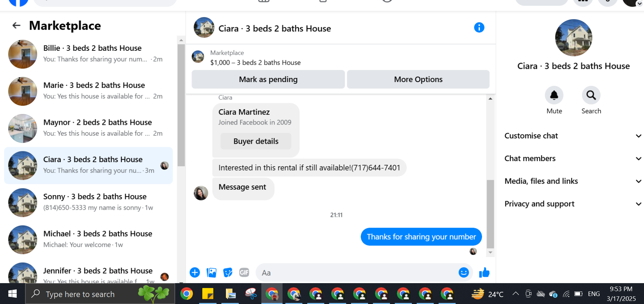
Task: Click the taskbar "Type here to search" box
Action: coord(100,294)
